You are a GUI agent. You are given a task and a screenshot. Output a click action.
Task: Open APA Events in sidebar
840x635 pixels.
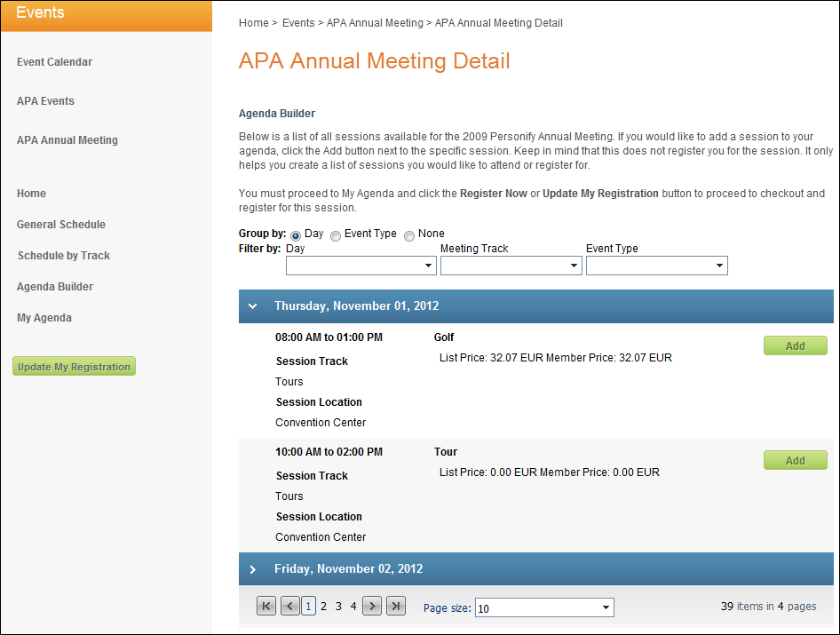(45, 101)
